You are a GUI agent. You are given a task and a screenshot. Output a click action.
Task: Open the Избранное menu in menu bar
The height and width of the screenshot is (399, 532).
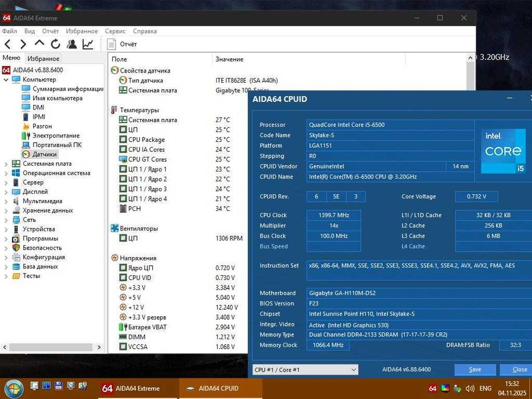(x=82, y=31)
